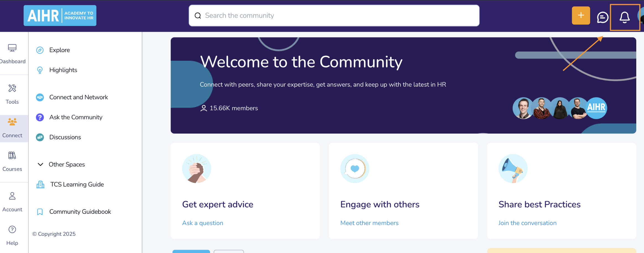Click the Ask a question link

tap(203, 223)
